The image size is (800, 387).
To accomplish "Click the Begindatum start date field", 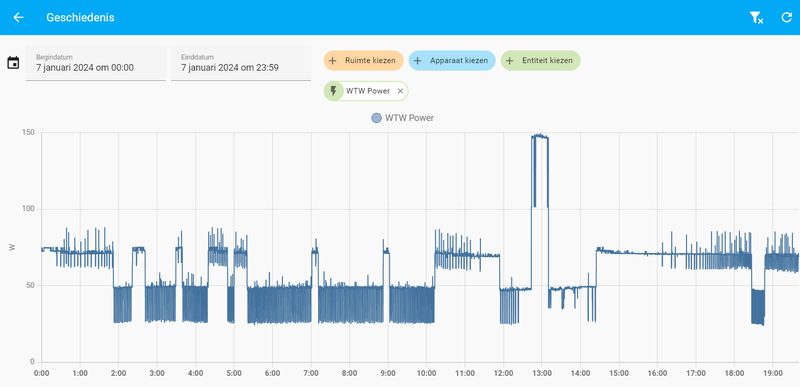I will (96, 63).
